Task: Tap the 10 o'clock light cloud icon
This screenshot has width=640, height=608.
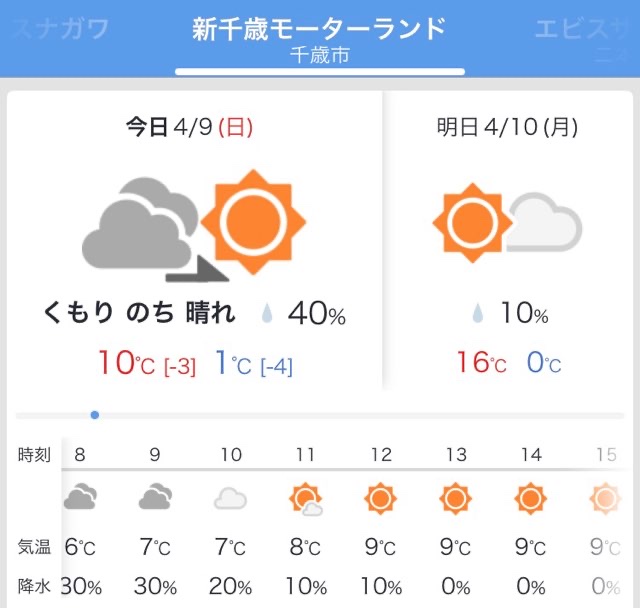Action: pyautogui.click(x=230, y=498)
